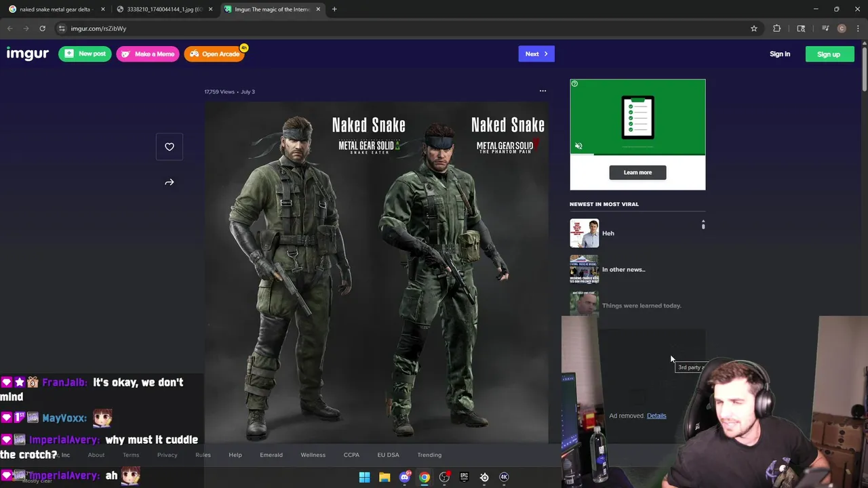
Task: Close the naked snake Google tab
Action: click(x=103, y=9)
